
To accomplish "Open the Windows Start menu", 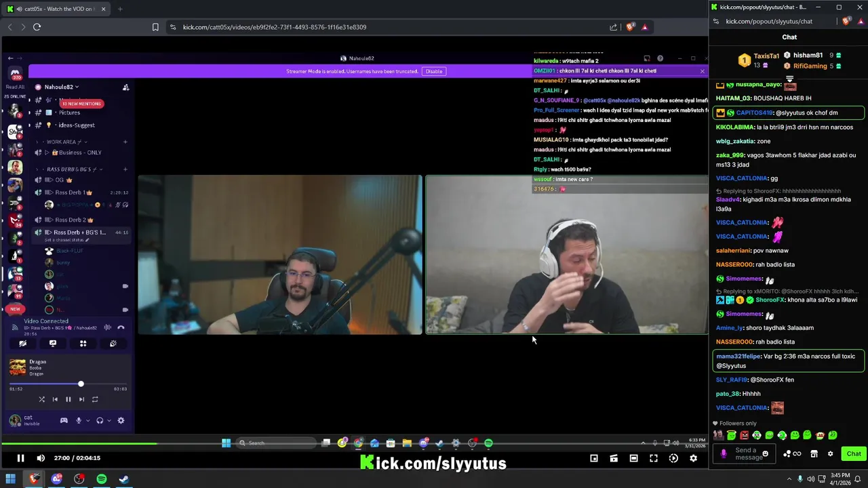I will (10, 479).
